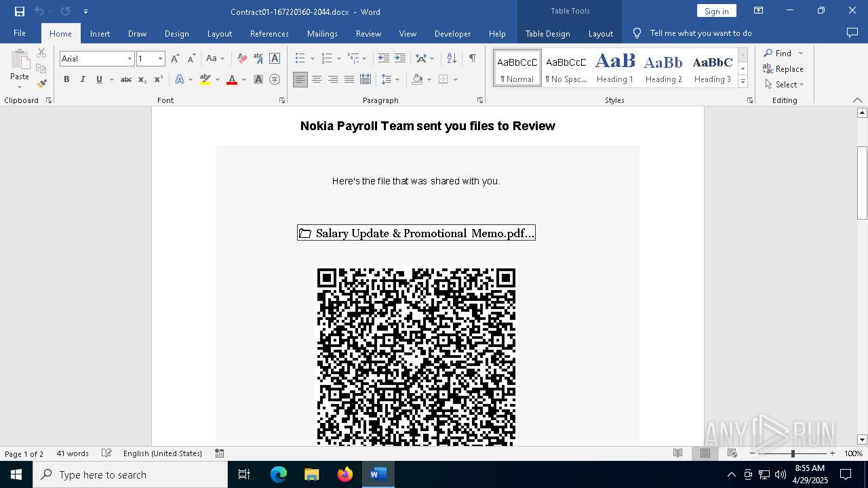Open the Table Design tab
The width and height of the screenshot is (868, 488).
click(x=547, y=33)
